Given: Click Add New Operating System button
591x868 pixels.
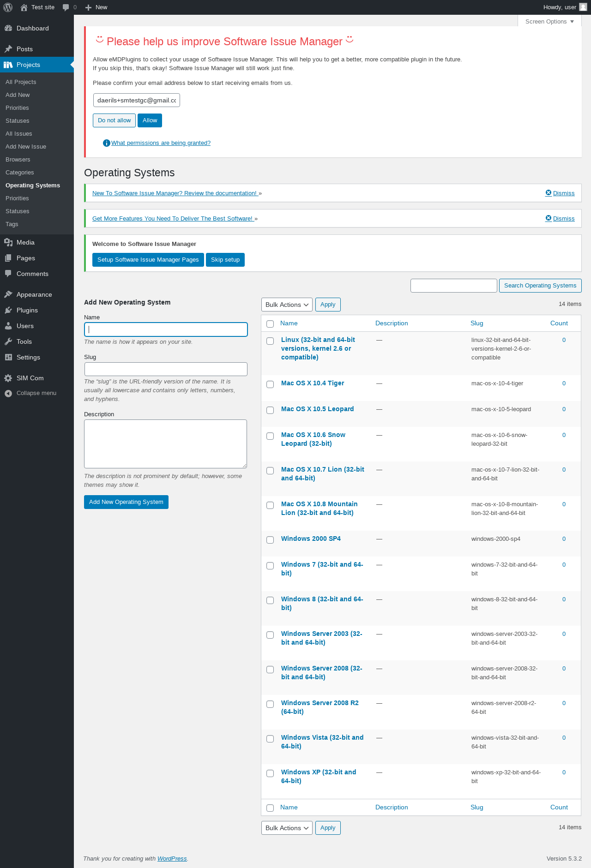Looking at the screenshot, I should [x=126, y=502].
